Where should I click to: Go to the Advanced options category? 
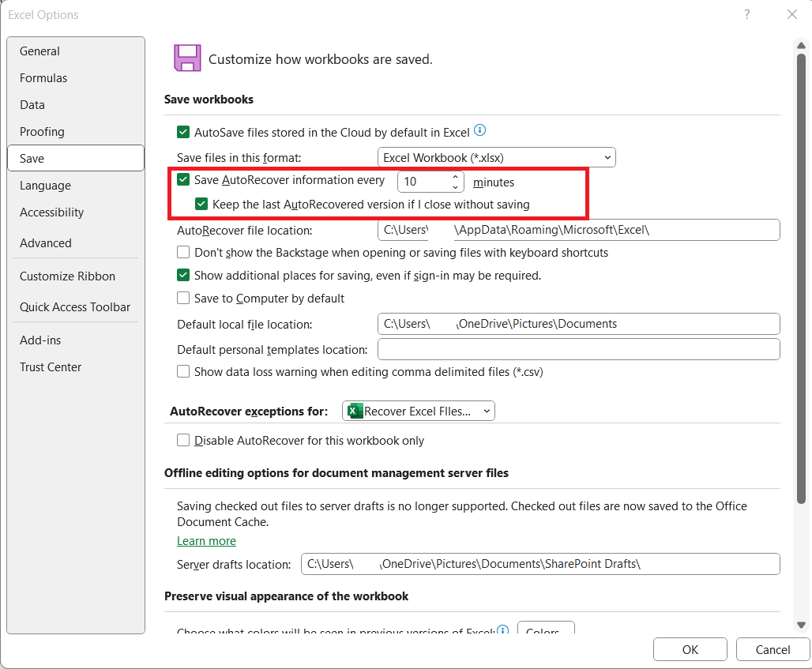tap(76, 242)
